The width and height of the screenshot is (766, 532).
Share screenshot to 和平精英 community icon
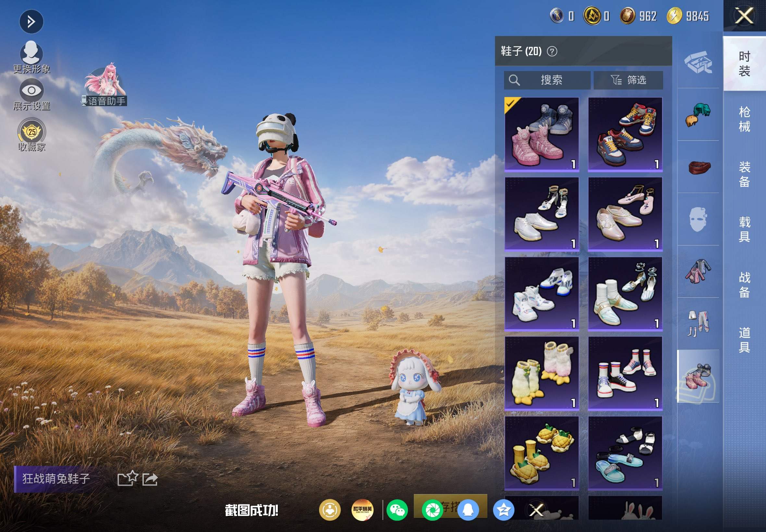(363, 510)
